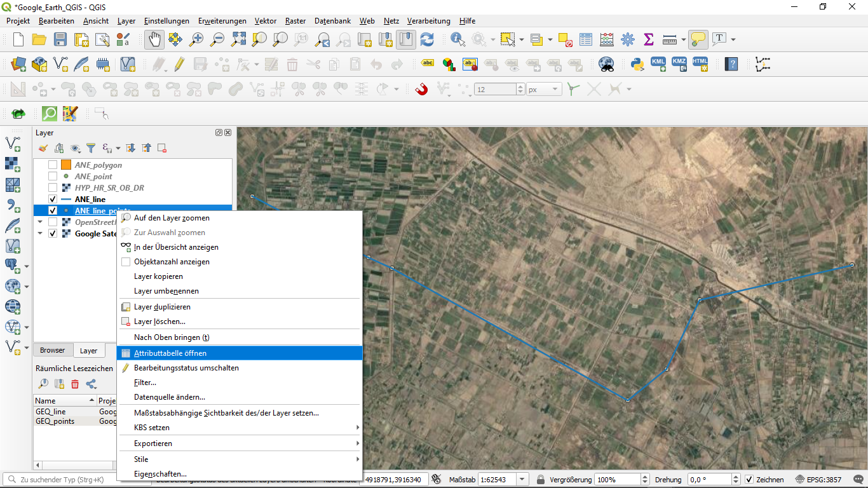Screen dimensions: 868x488
Task: Delete spatial bookmark trash icon
Action: (x=75, y=384)
